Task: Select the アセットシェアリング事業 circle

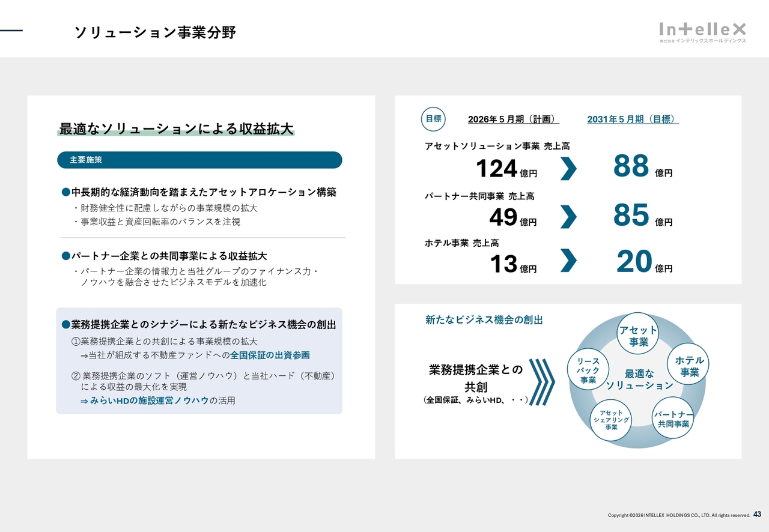Action: [x=611, y=420]
